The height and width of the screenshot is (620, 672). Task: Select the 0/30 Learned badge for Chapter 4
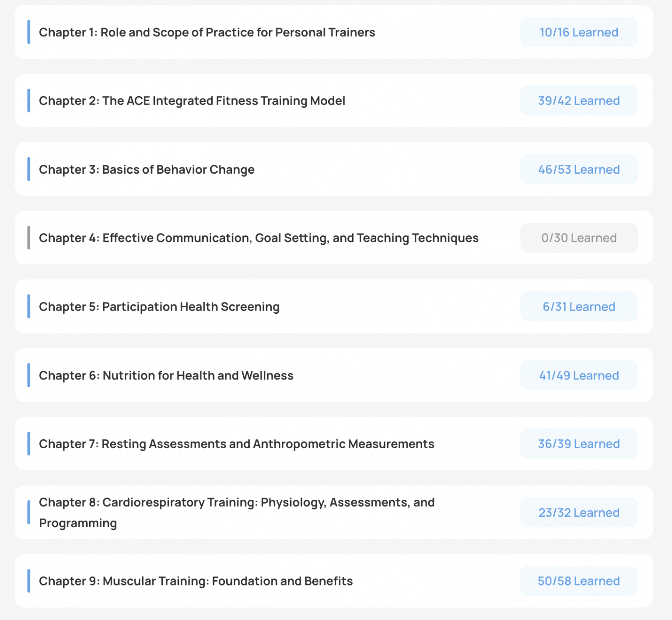pyautogui.click(x=578, y=238)
